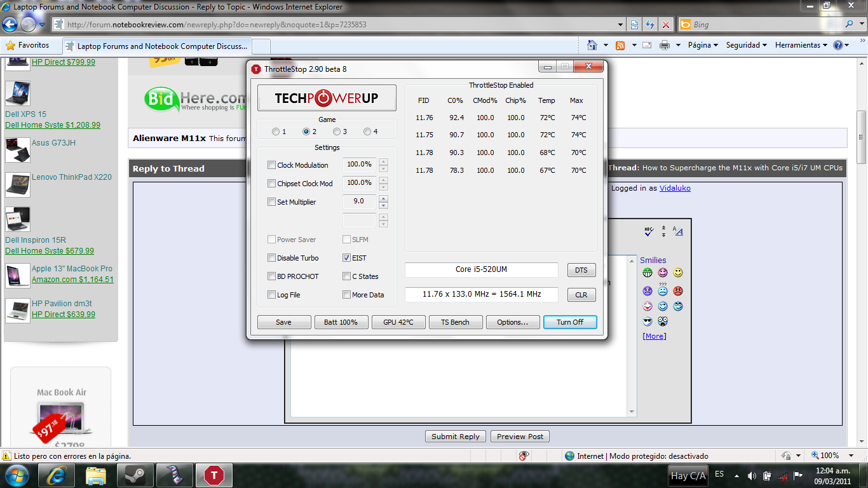Open Steam from the taskbar
The image size is (868, 488).
point(135,475)
